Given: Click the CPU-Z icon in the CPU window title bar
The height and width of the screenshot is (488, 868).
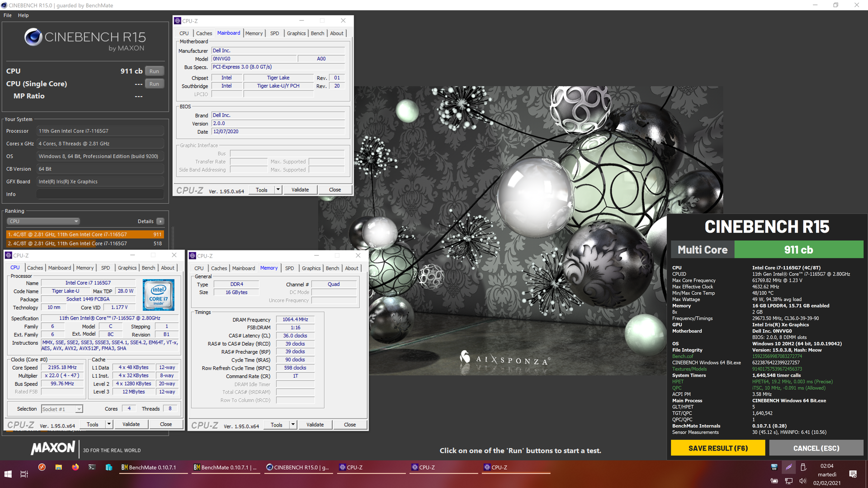Looking at the screenshot, I should [9, 255].
